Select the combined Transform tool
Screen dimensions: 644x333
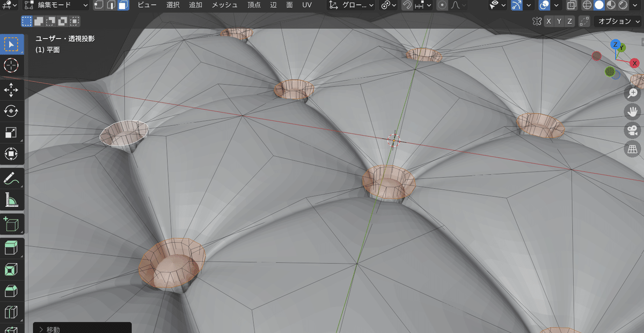[x=11, y=154]
